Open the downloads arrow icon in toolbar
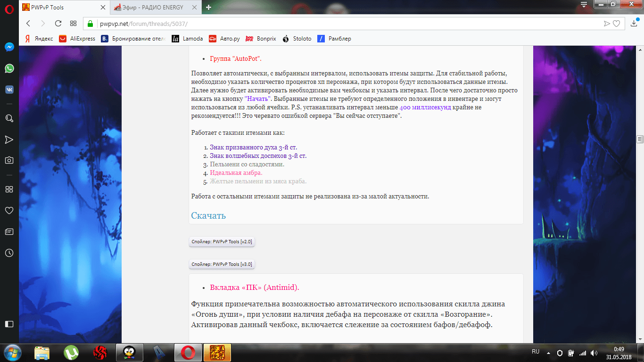 (x=634, y=23)
